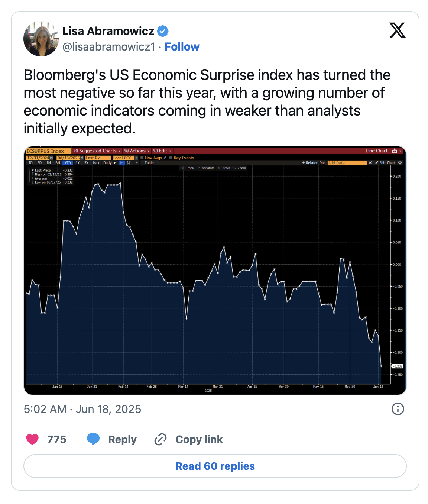This screenshot has width=428, height=504.
Task: Select the line chart type icon
Action: pyautogui.click(x=122, y=163)
